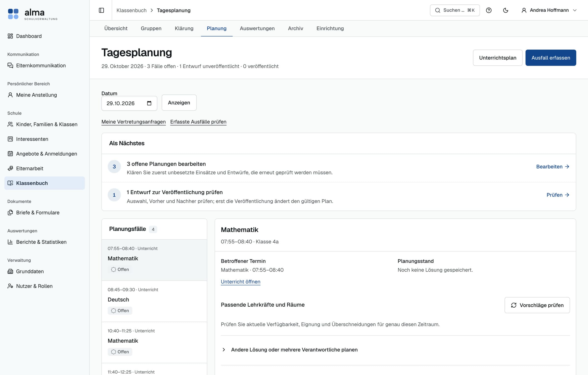The image size is (588, 375).
Task: Follow the Unterricht öffnen link
Action: [x=241, y=282]
